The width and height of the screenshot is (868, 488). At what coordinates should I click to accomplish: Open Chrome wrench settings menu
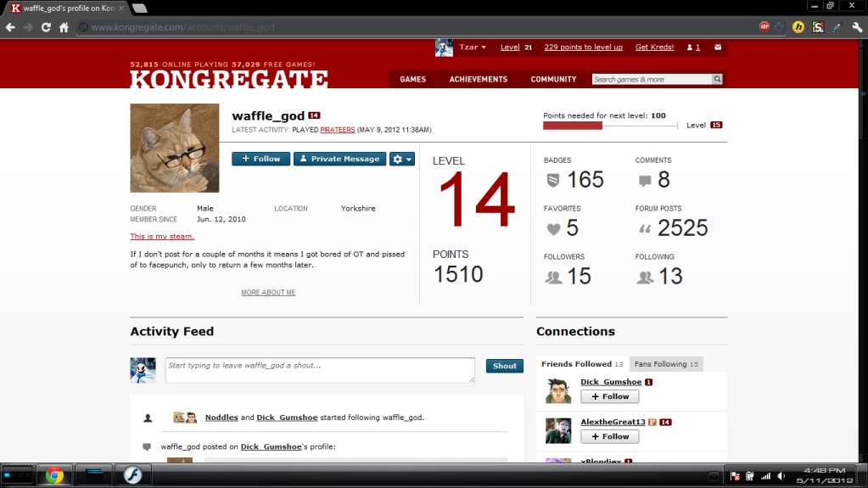[856, 27]
